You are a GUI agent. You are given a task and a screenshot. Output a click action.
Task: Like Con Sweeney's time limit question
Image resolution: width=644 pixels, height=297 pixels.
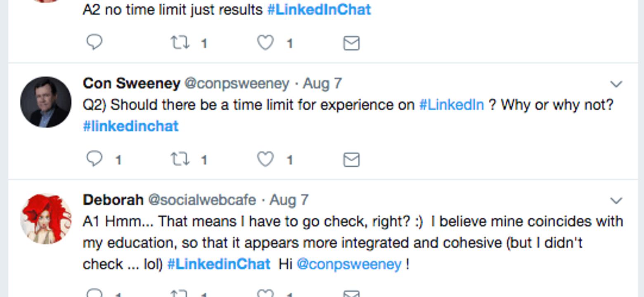pyautogui.click(x=265, y=159)
